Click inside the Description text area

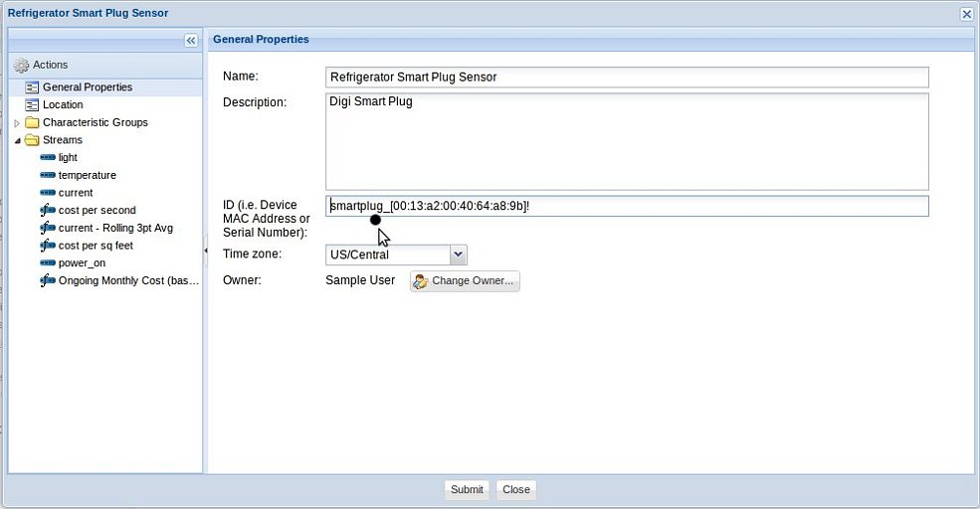coord(627,141)
